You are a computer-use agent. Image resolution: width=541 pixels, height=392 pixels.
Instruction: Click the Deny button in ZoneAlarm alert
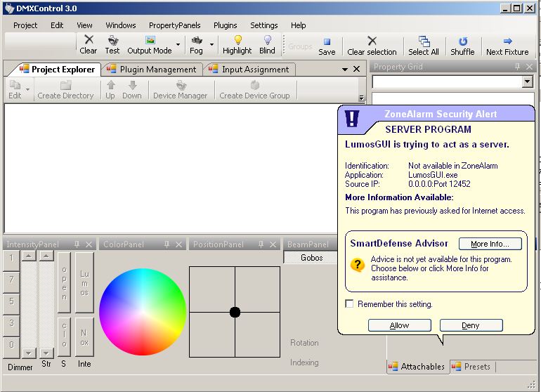click(471, 325)
